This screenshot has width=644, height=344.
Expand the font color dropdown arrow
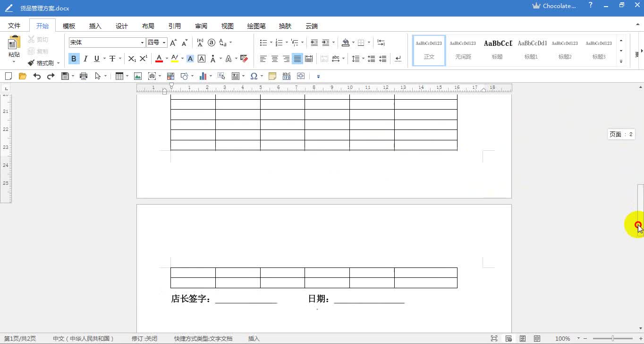pos(166,59)
